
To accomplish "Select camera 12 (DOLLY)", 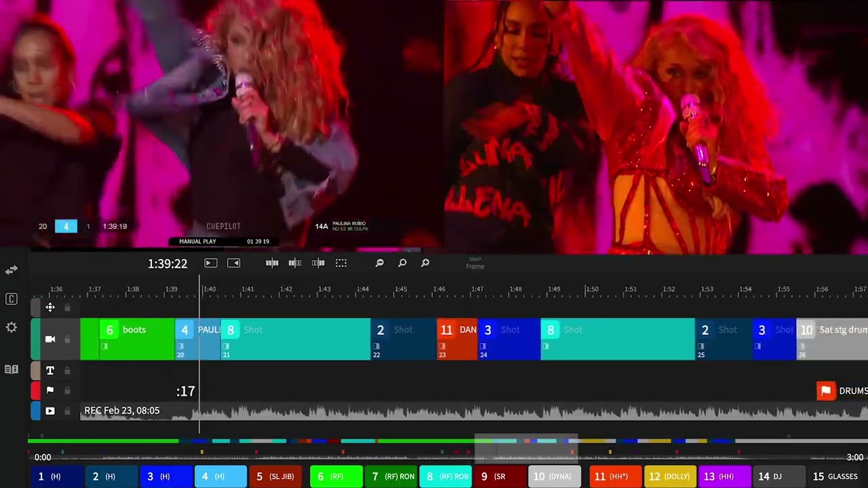I will 671,476.
